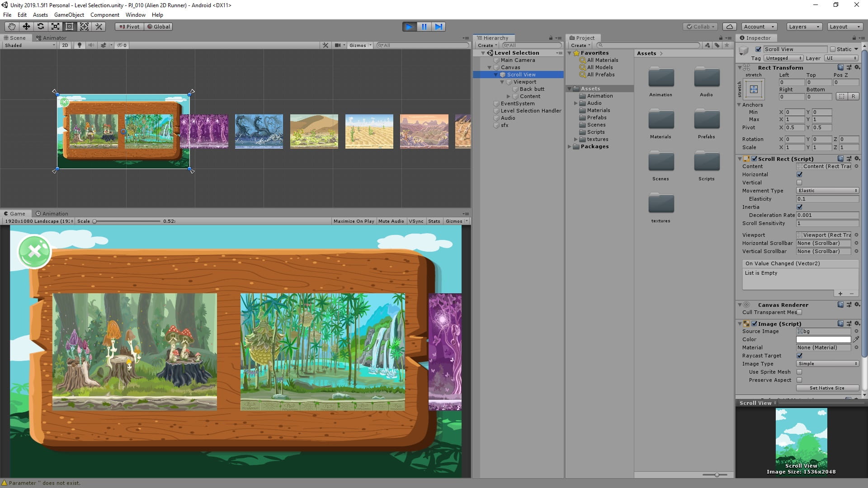Toggle scene lighting icon
Image resolution: width=868 pixels, height=488 pixels.
[x=80, y=45]
